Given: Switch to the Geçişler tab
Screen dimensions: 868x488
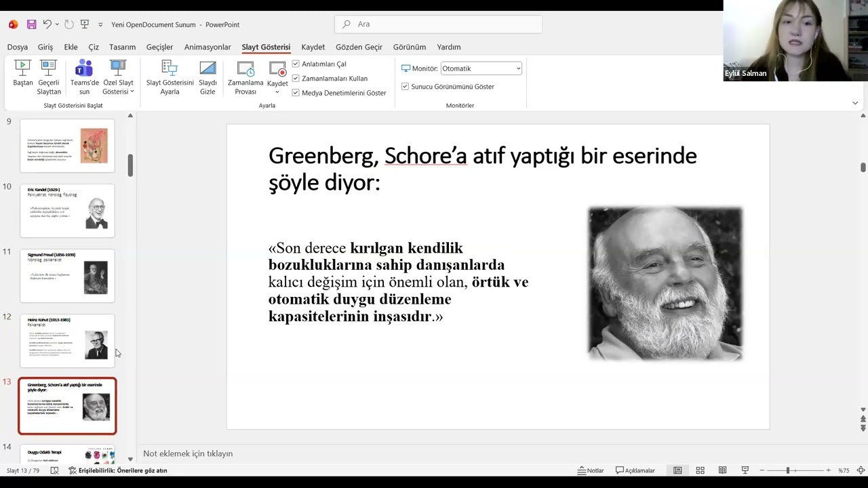Looking at the screenshot, I should point(160,47).
